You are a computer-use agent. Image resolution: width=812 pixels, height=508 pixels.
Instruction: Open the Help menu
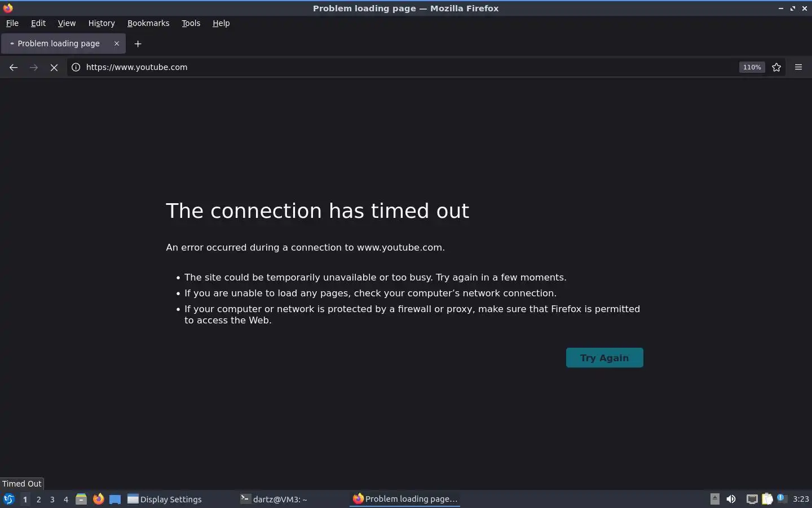point(221,23)
